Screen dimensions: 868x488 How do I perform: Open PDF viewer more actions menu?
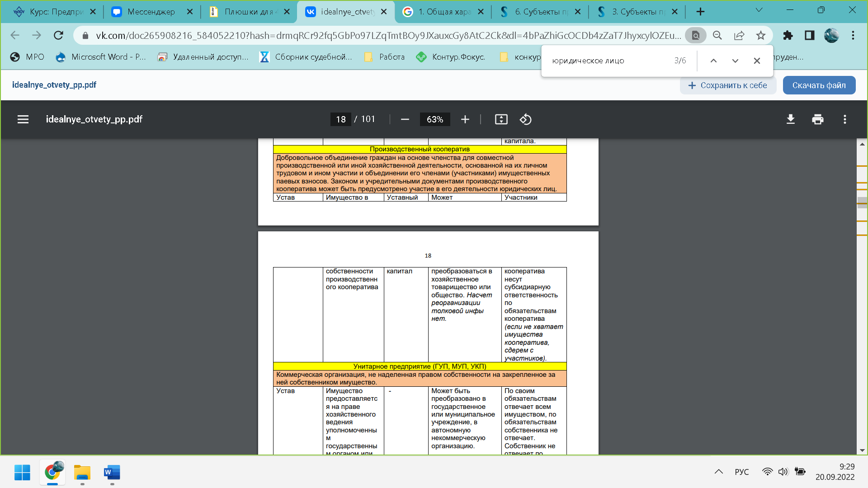point(845,119)
